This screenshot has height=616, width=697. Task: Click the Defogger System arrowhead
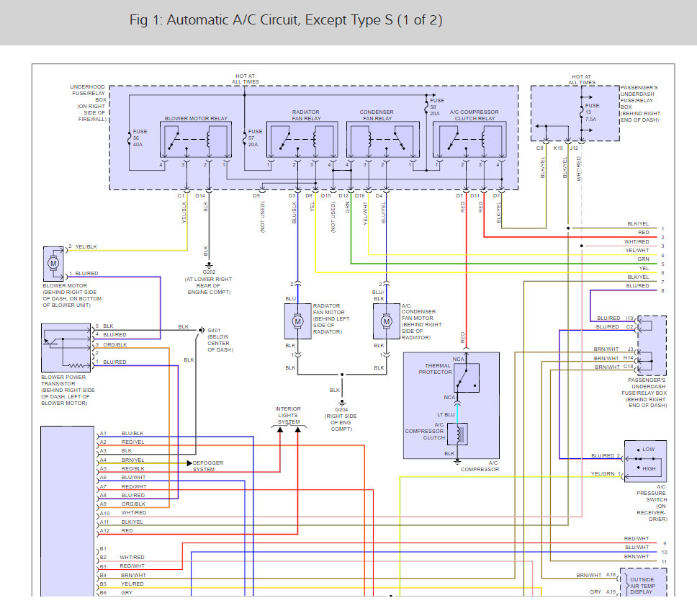point(189,463)
